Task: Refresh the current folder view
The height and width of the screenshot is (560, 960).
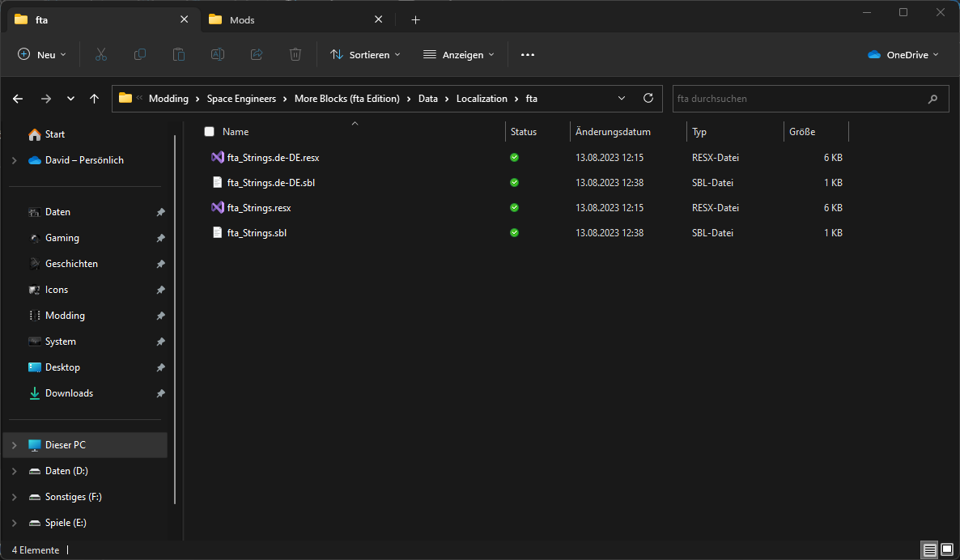Action: [648, 99]
